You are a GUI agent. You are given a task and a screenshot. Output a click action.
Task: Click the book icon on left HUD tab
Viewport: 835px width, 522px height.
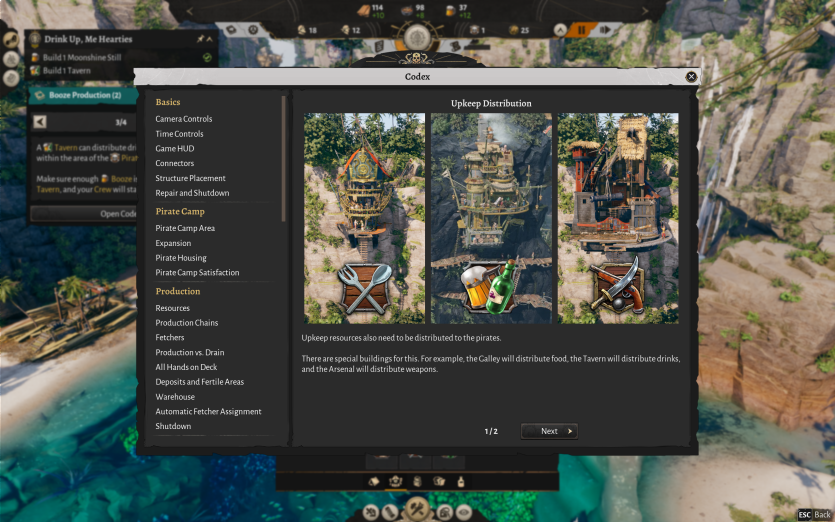click(x=231, y=30)
